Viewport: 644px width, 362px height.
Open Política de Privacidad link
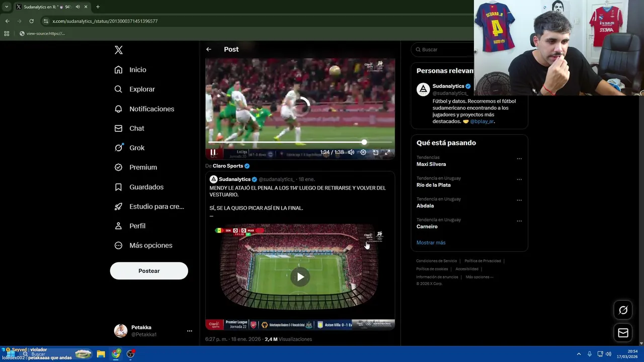coord(482,261)
